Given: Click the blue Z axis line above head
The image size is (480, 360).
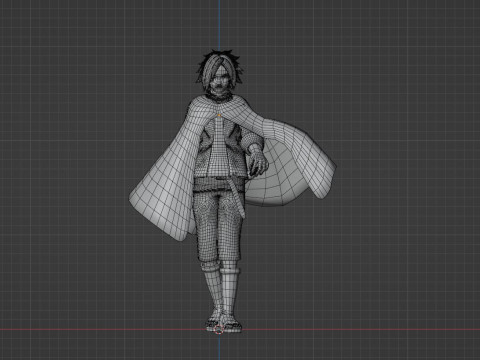Looking at the screenshot, I should point(219,24).
